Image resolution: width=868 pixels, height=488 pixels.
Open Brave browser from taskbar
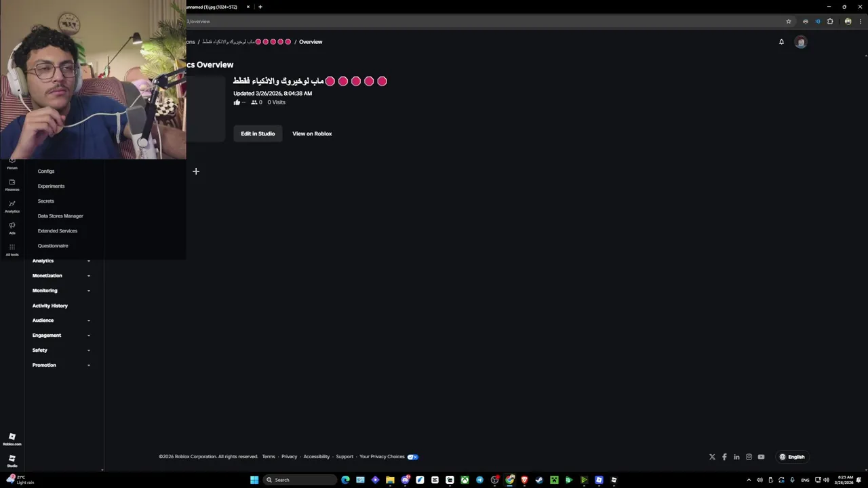pos(524,480)
